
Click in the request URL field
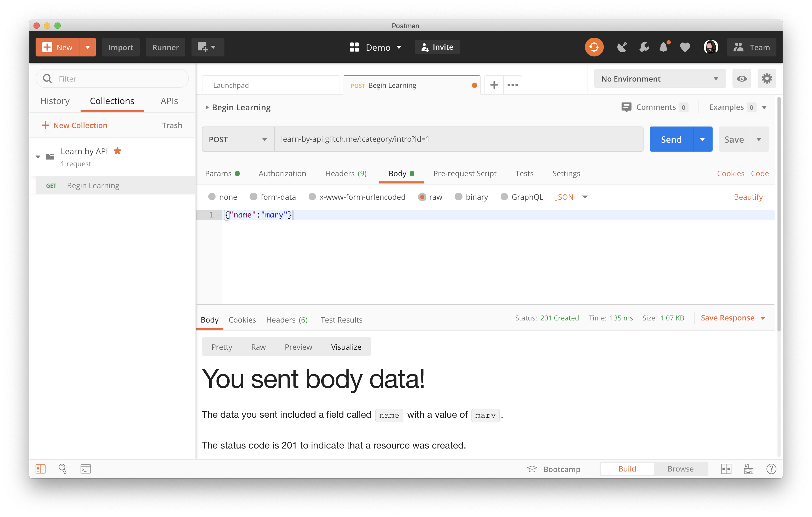459,139
